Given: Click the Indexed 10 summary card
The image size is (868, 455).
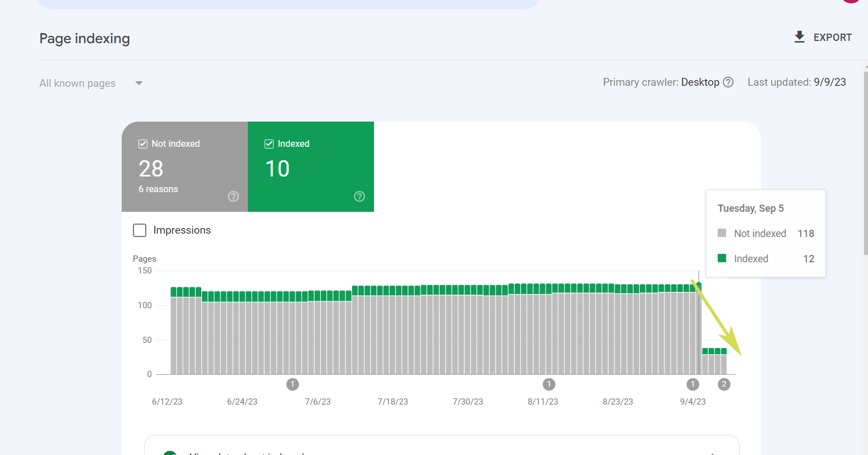Looking at the screenshot, I should pos(311,166).
